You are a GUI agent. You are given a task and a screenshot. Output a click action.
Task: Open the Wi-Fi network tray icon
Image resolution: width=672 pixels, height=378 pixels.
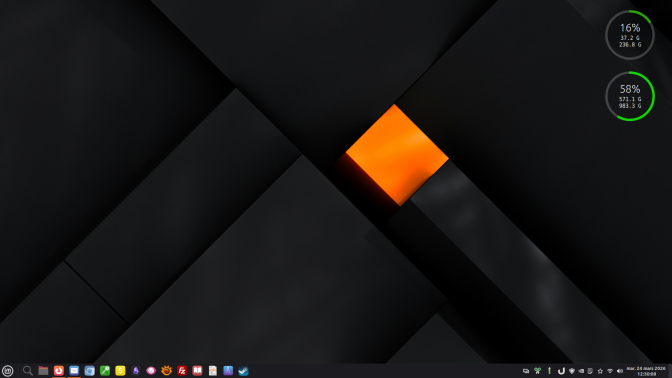click(x=610, y=371)
